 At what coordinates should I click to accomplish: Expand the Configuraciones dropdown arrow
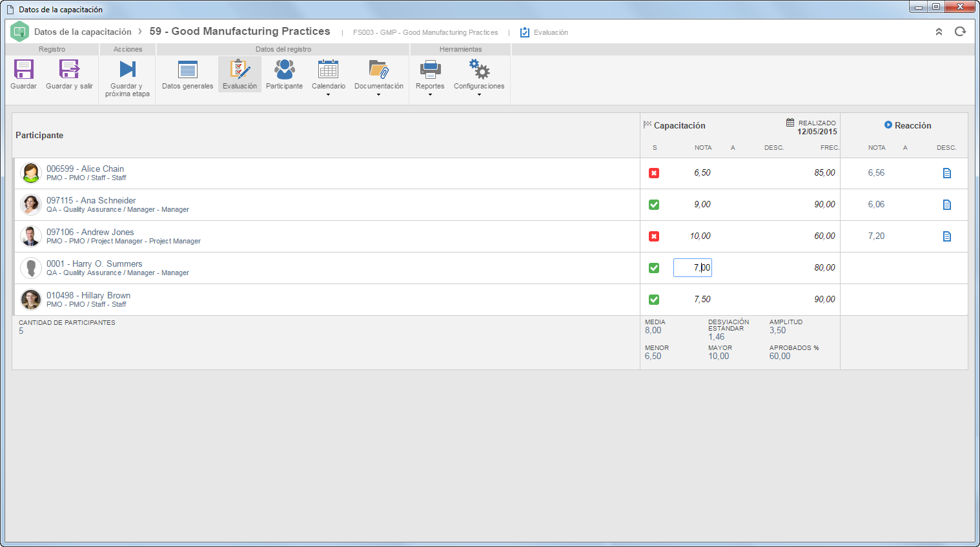coord(479,95)
